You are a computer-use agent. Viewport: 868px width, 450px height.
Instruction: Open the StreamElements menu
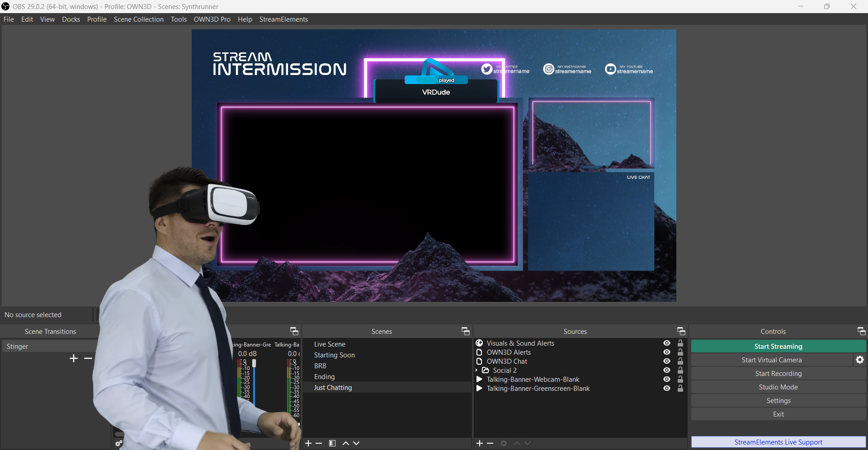coord(283,19)
